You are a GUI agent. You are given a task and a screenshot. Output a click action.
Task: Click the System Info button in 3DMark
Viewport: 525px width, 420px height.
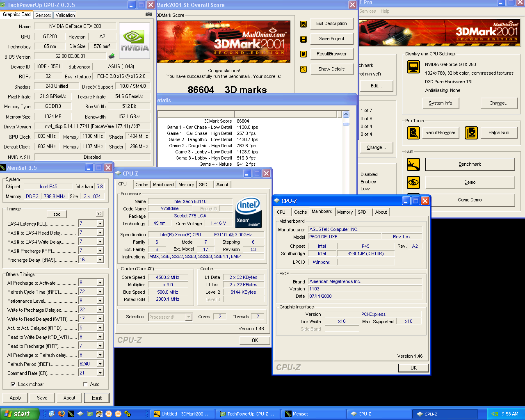point(441,103)
